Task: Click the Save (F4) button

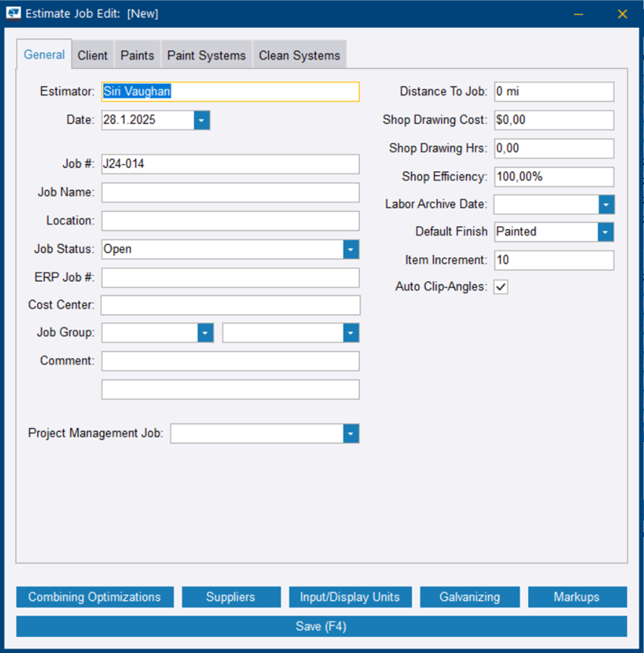Action: click(321, 626)
